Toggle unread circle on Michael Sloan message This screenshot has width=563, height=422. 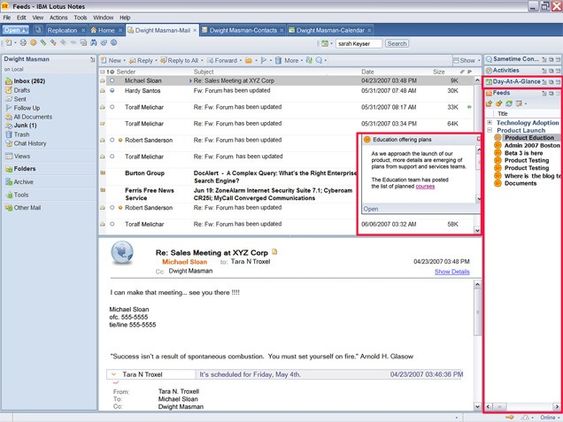(112, 81)
